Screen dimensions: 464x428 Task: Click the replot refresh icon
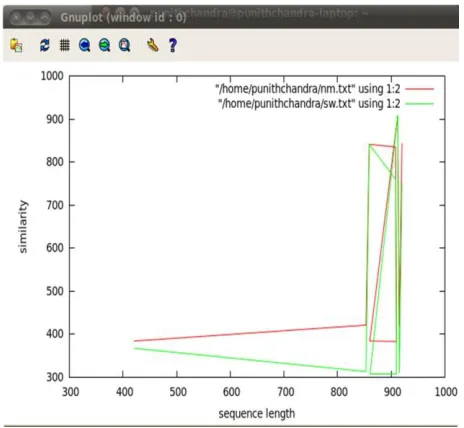click(45, 45)
